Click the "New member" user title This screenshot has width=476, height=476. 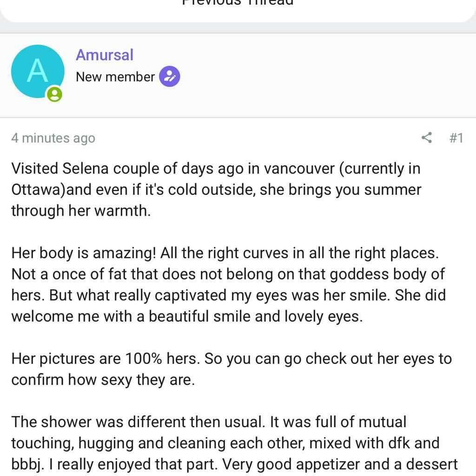115,77
